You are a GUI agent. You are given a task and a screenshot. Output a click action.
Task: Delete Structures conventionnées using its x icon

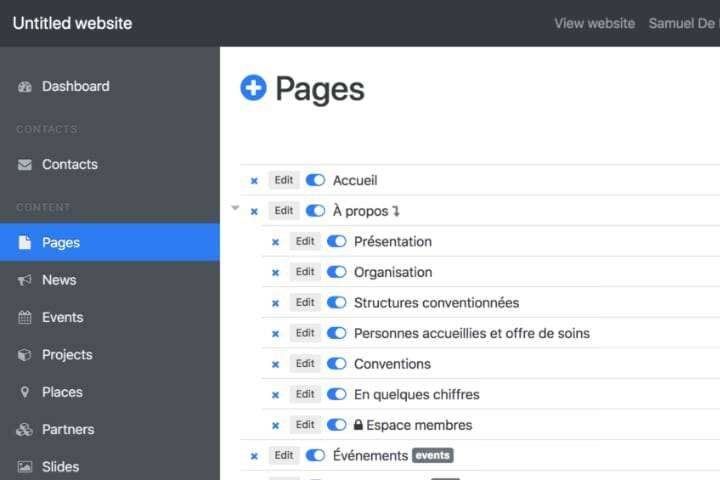click(x=275, y=303)
